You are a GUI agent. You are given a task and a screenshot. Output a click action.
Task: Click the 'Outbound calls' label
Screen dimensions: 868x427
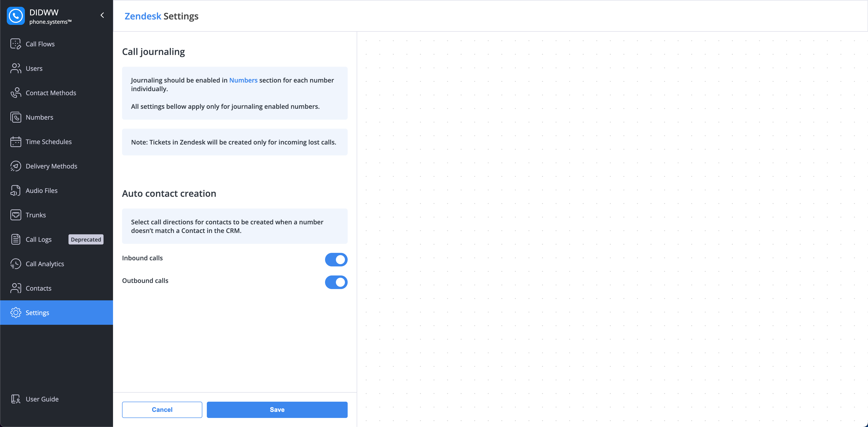pyautogui.click(x=145, y=280)
